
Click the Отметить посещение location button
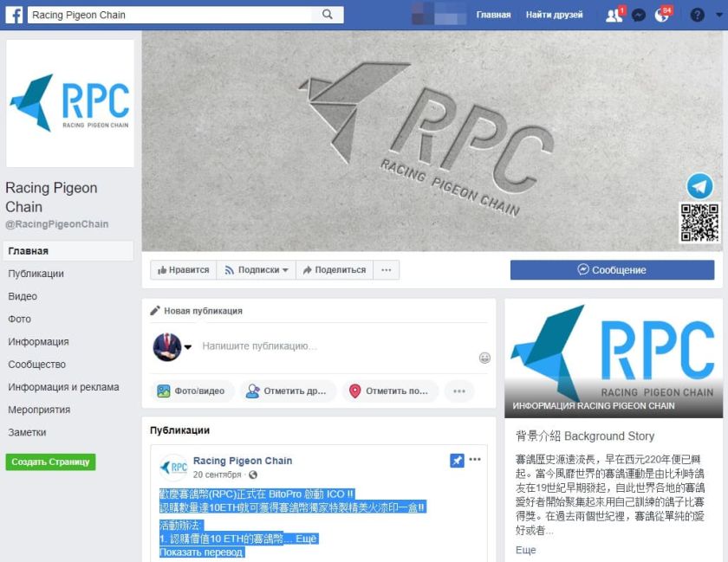[x=389, y=391]
